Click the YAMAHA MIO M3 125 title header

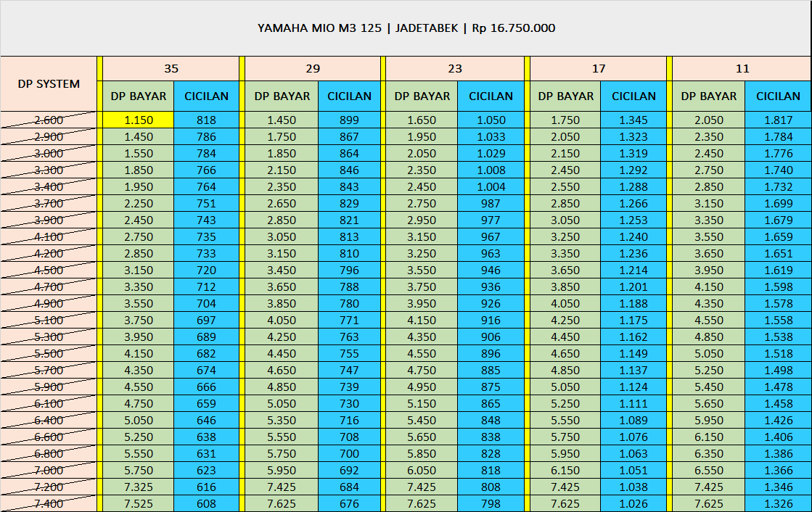(406, 28)
